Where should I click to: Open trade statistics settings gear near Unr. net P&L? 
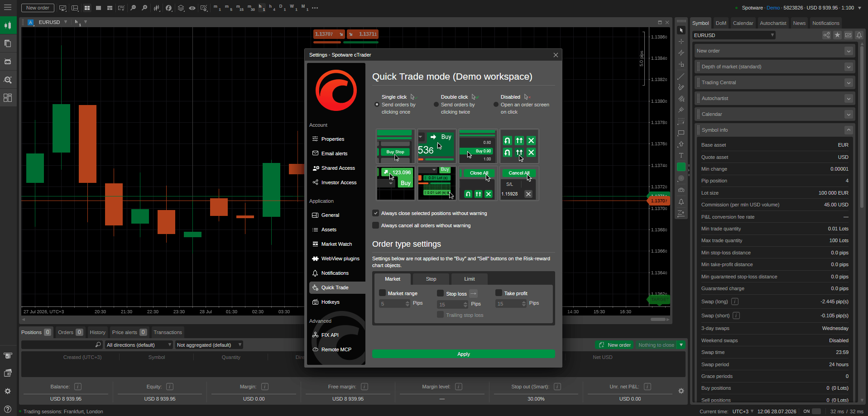681,391
